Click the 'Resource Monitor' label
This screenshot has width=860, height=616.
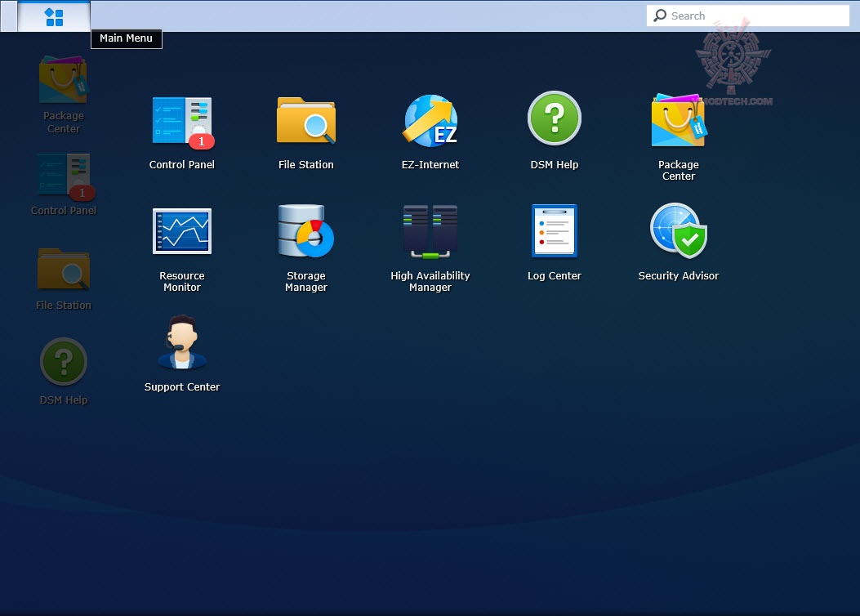[182, 281]
